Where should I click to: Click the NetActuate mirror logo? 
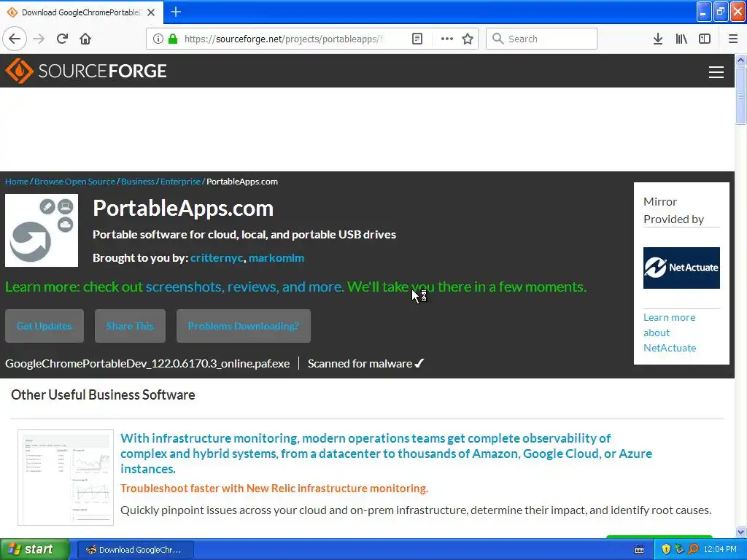(x=681, y=268)
